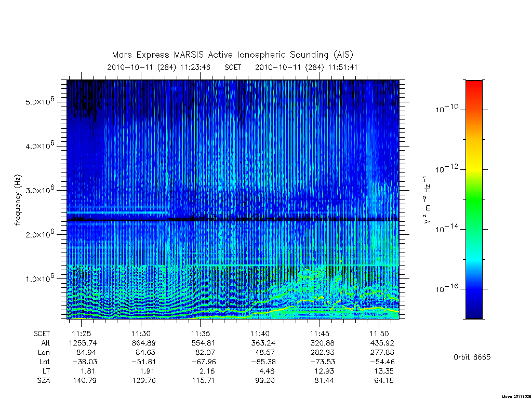The width and height of the screenshot is (532, 399).
Task: Click the 1.0×10⁶ frequency tick label
Action: [39, 278]
